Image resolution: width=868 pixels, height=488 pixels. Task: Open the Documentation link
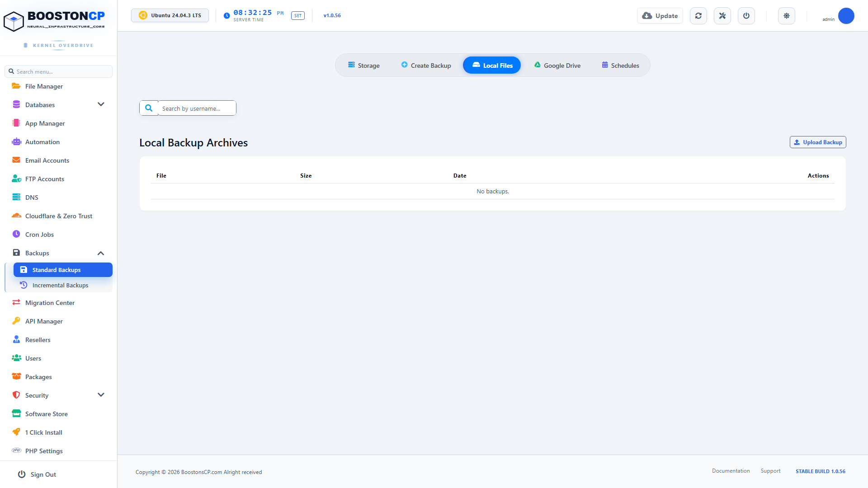click(731, 471)
